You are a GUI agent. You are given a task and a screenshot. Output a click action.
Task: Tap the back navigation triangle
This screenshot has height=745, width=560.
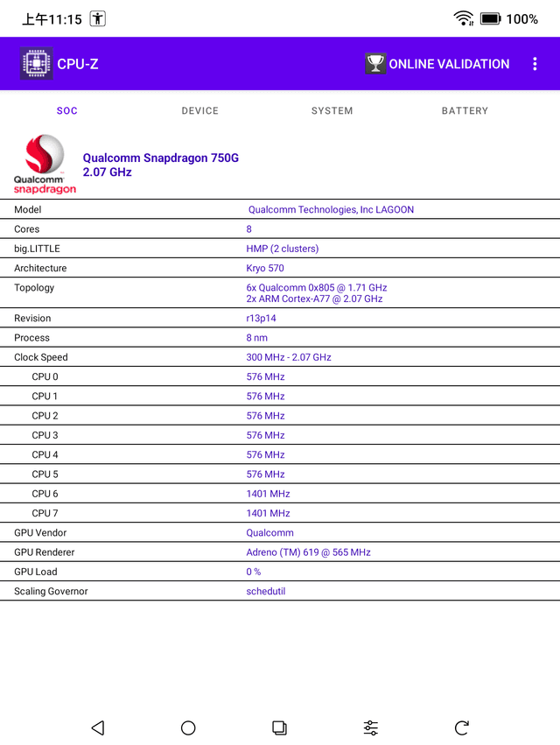tap(98, 727)
